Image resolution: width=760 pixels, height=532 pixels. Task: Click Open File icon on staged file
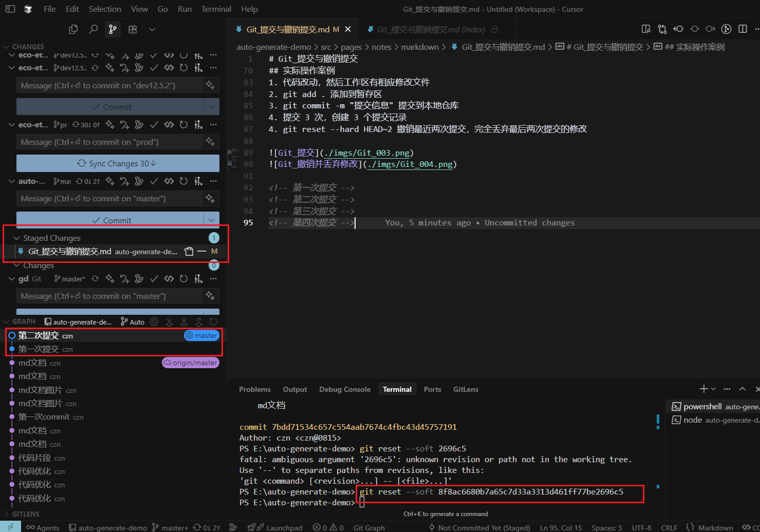click(189, 251)
